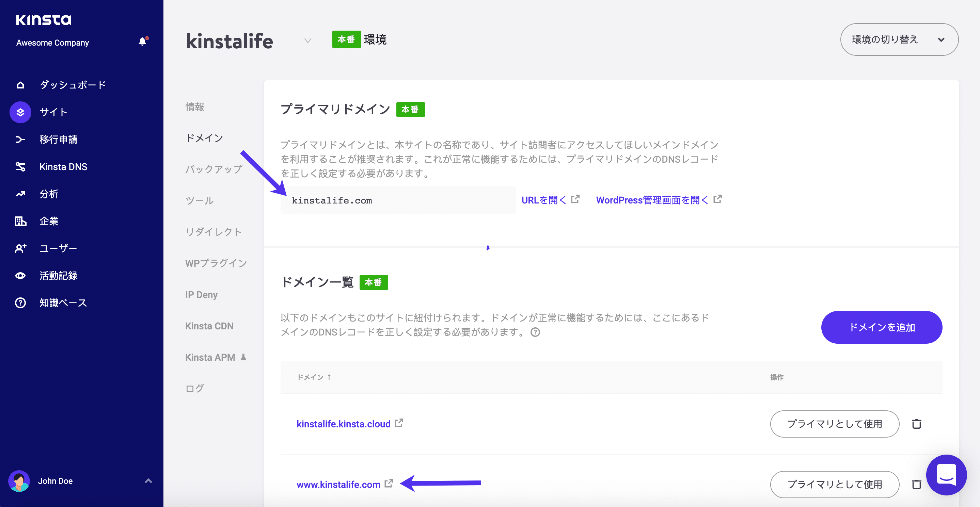Open the kinstalife.kinsta.cloud link

point(344,424)
